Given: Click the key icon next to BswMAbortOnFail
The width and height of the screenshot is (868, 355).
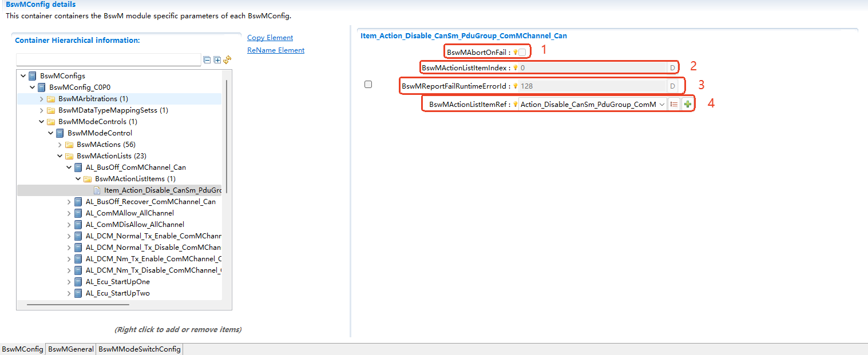Looking at the screenshot, I should 515,52.
